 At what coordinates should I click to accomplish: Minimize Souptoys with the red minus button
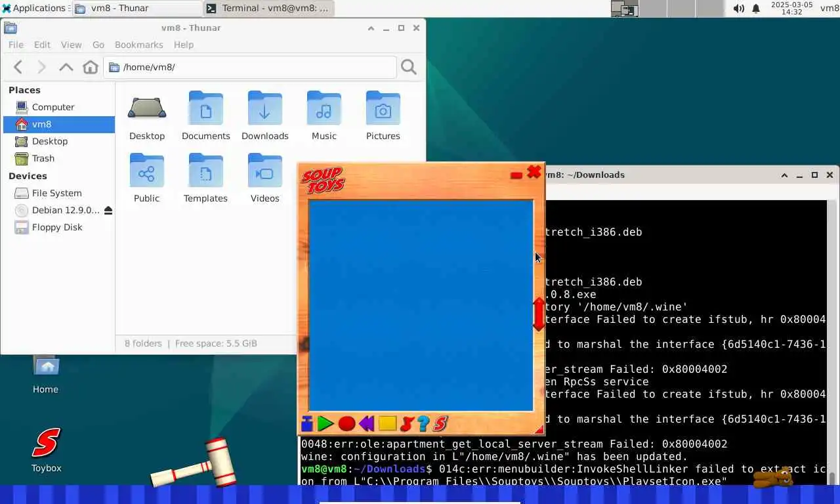(x=516, y=175)
